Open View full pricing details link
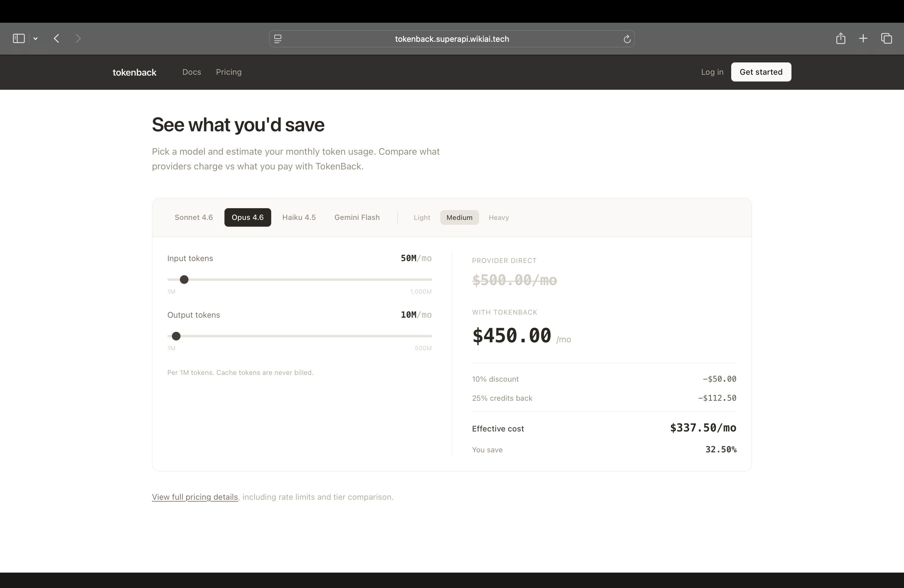Image resolution: width=904 pixels, height=588 pixels. 195,497
